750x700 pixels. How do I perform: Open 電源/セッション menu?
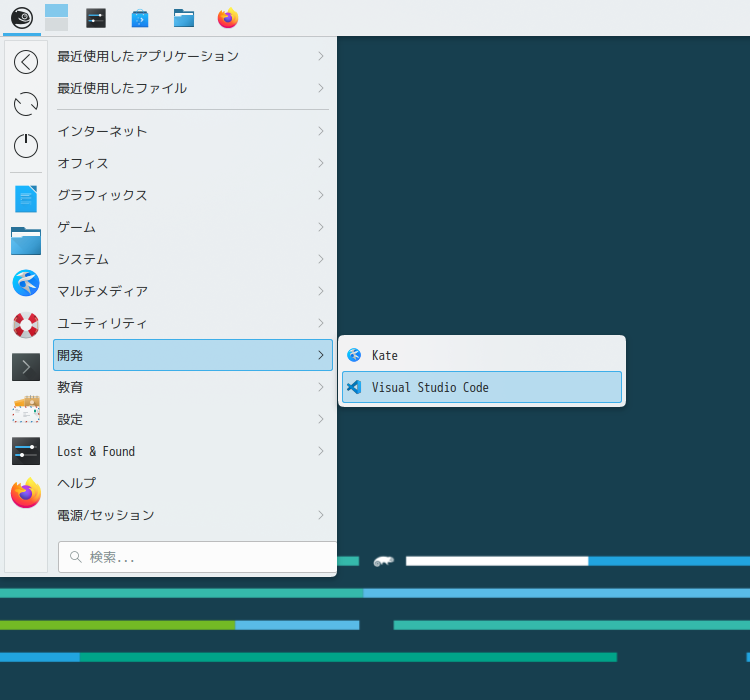pos(193,515)
